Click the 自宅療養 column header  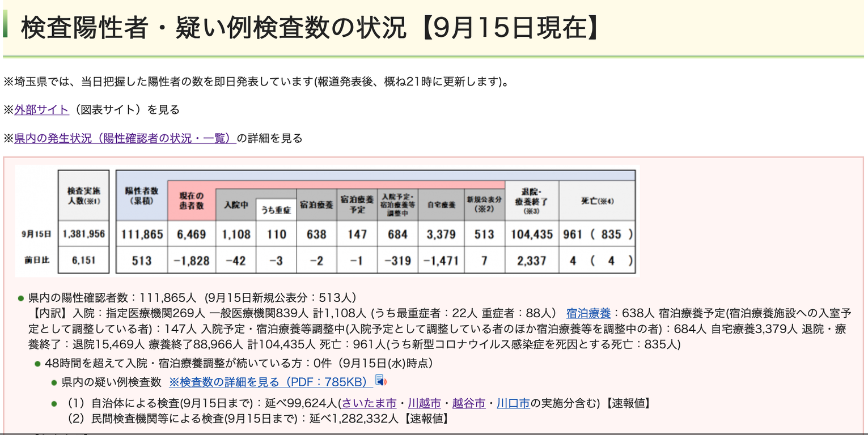(x=441, y=204)
